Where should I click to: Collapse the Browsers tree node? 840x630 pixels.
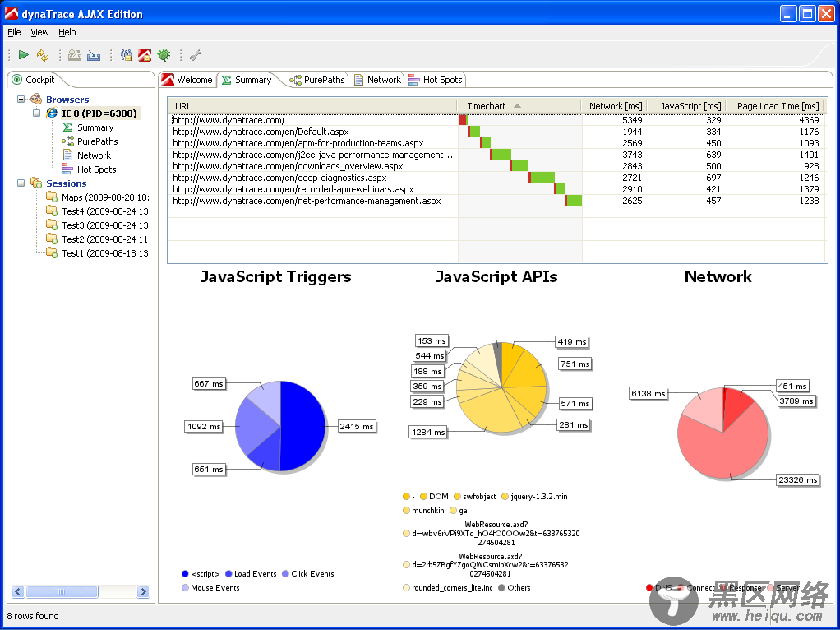(x=21, y=100)
